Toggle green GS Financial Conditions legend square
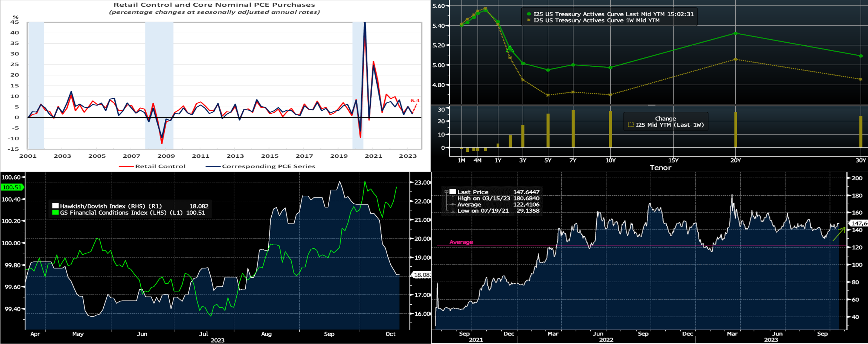Image resolution: width=868 pixels, height=344 pixels. tap(55, 212)
